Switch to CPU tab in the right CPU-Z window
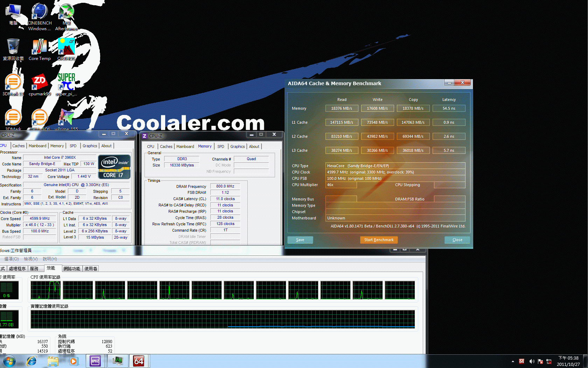This screenshot has height=368, width=588. click(150, 146)
